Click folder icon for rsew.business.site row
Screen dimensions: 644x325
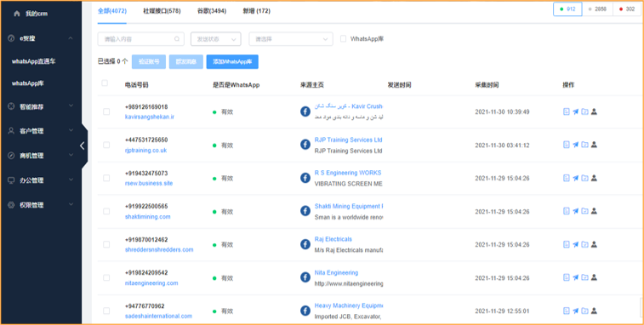[584, 178]
